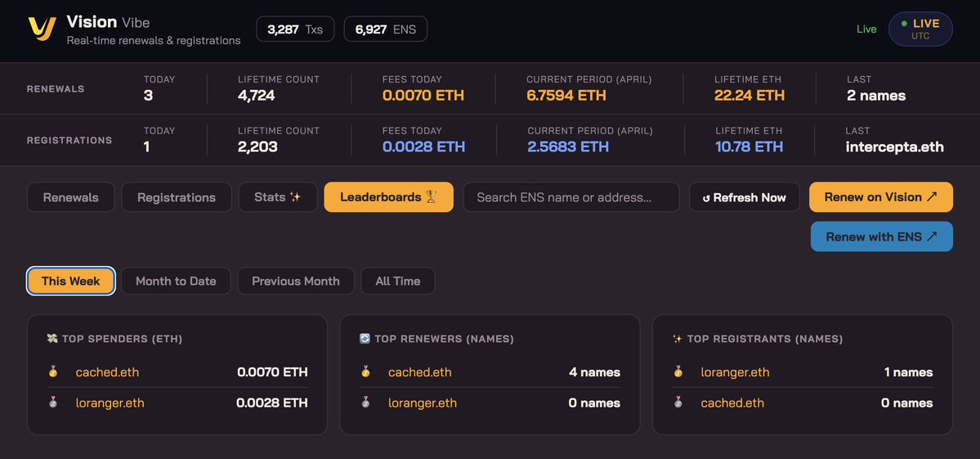This screenshot has height=459, width=980.
Task: Click the gold medal beside loranger.eth in Top Registrants
Action: pos(678,372)
